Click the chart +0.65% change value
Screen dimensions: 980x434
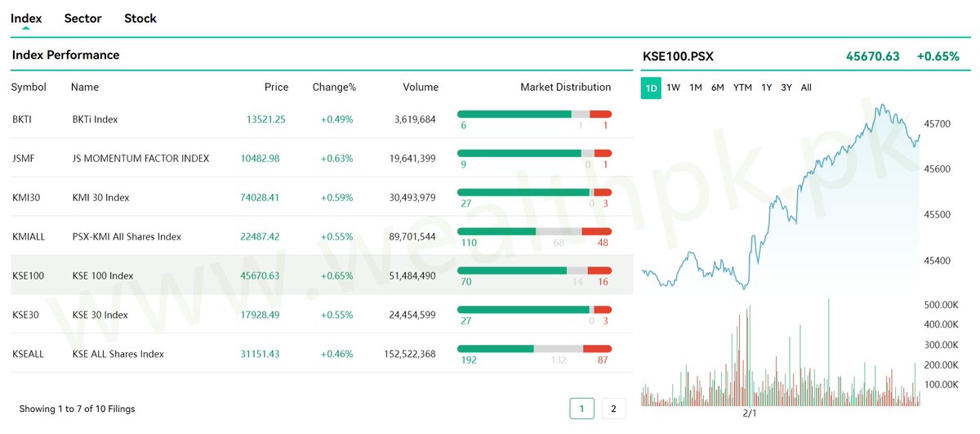(938, 56)
